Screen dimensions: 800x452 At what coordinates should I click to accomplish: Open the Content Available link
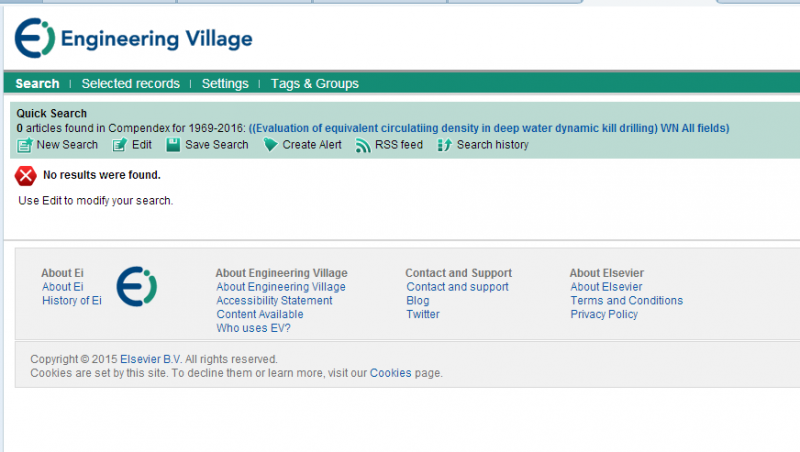[260, 314]
